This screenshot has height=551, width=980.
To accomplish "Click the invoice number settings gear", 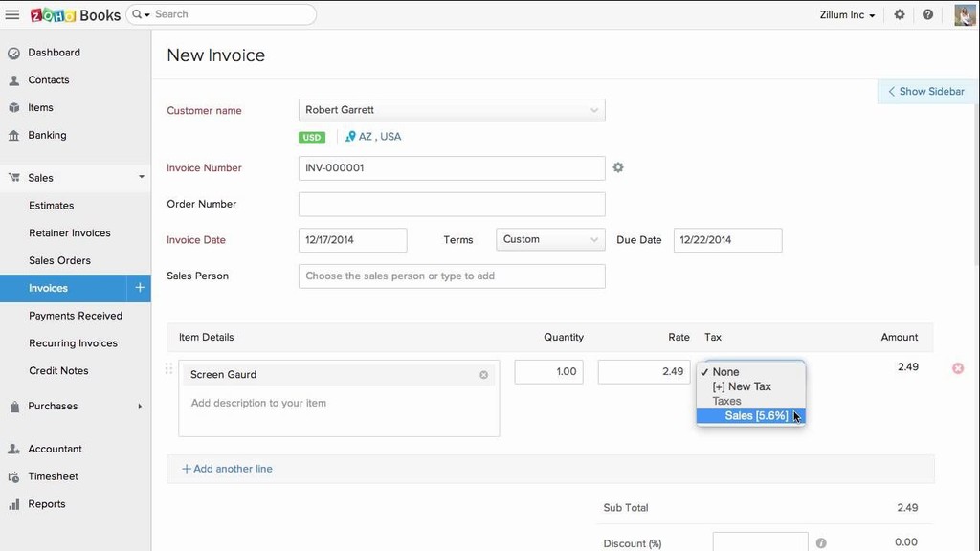I will [x=618, y=167].
